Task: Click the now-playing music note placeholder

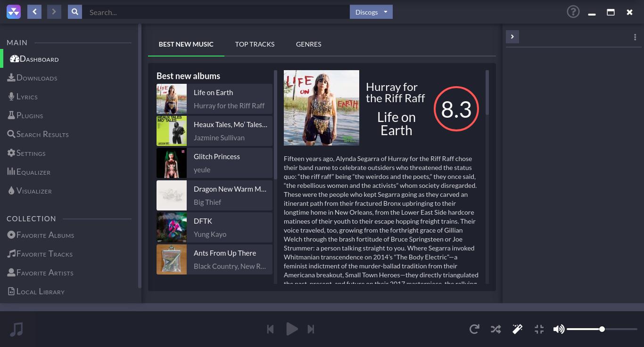Action: [17, 329]
